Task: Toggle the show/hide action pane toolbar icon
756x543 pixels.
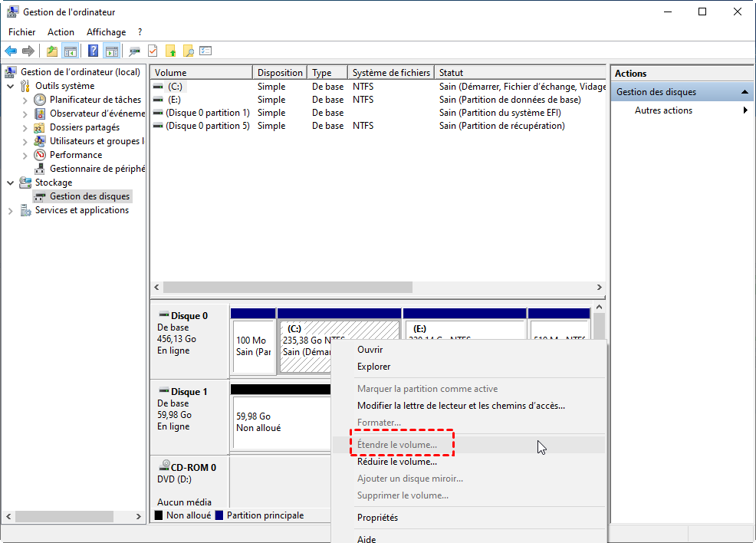Action: (112, 51)
